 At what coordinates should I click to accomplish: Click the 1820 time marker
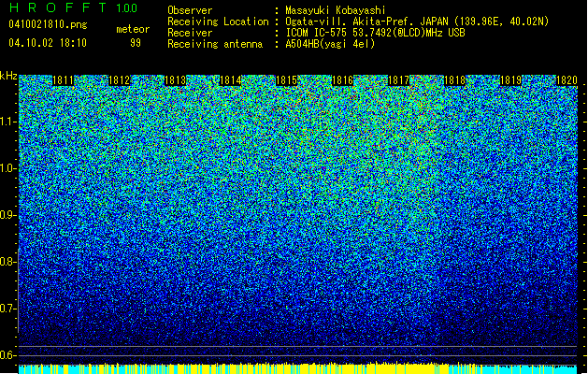[566, 80]
